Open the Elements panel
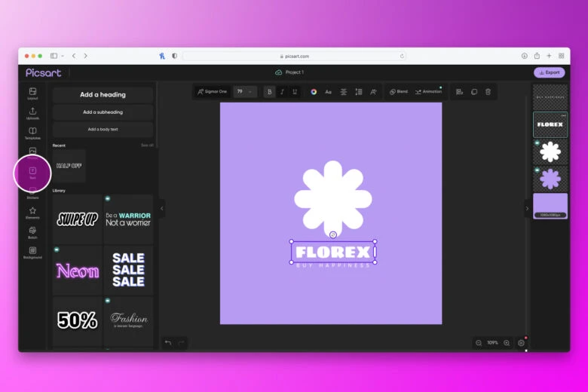The width and height of the screenshot is (588, 392). point(32,213)
